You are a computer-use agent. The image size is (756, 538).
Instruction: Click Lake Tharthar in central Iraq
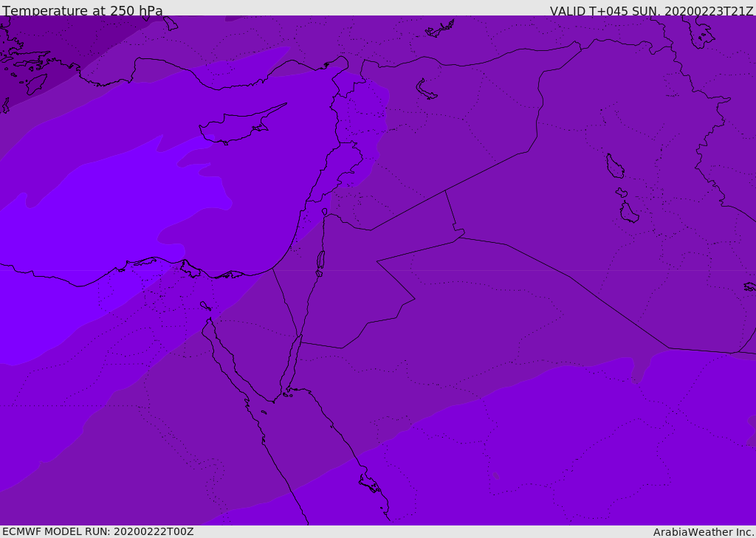[x=615, y=166]
